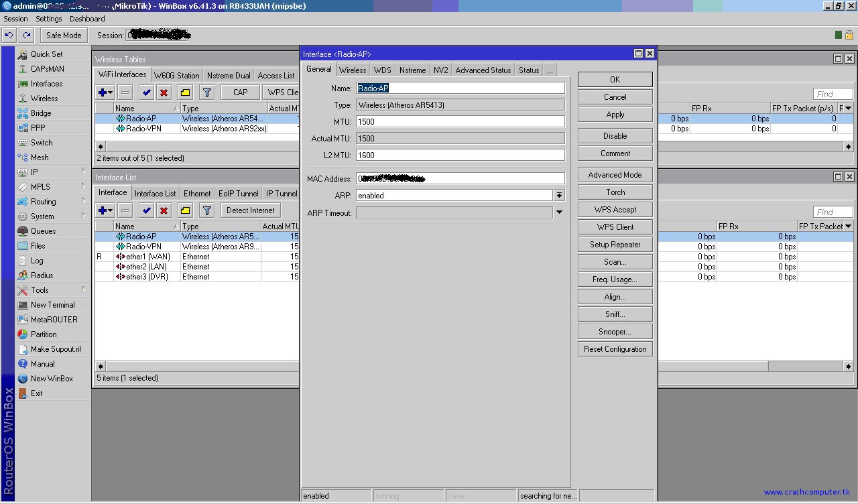Launch New WinBox from the sidebar

coord(52,379)
